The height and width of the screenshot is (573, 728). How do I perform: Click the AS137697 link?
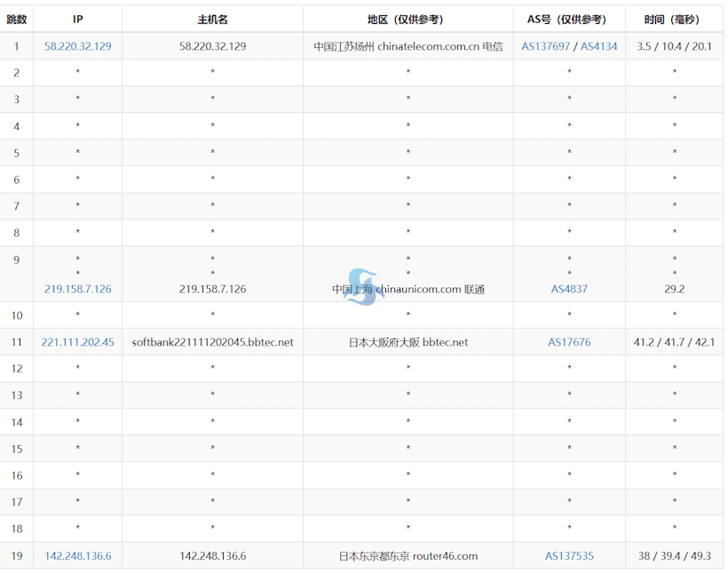pos(546,46)
